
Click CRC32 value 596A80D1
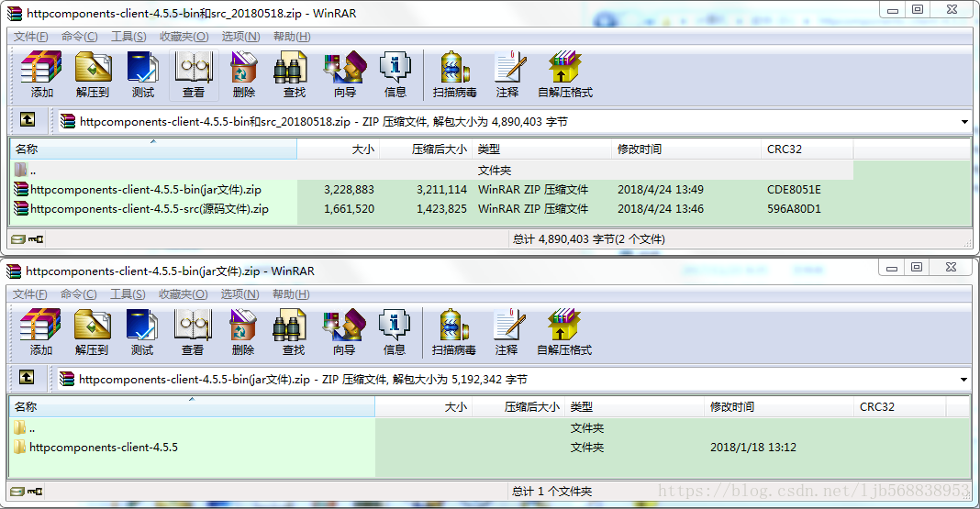pyautogui.click(x=794, y=209)
